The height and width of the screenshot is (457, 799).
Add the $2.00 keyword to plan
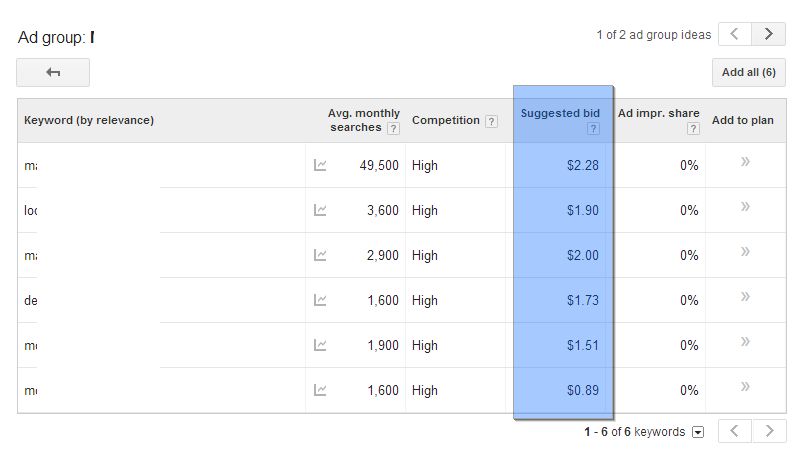[745, 252]
